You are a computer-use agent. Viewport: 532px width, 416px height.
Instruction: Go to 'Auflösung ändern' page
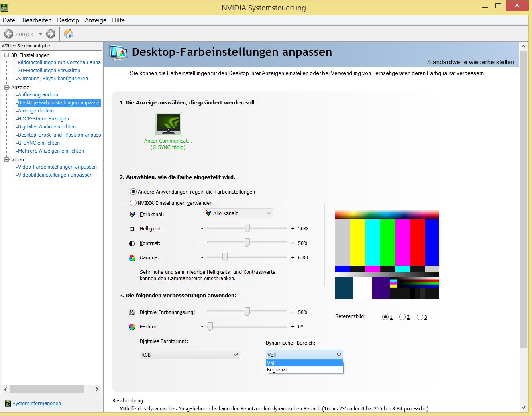(38, 95)
